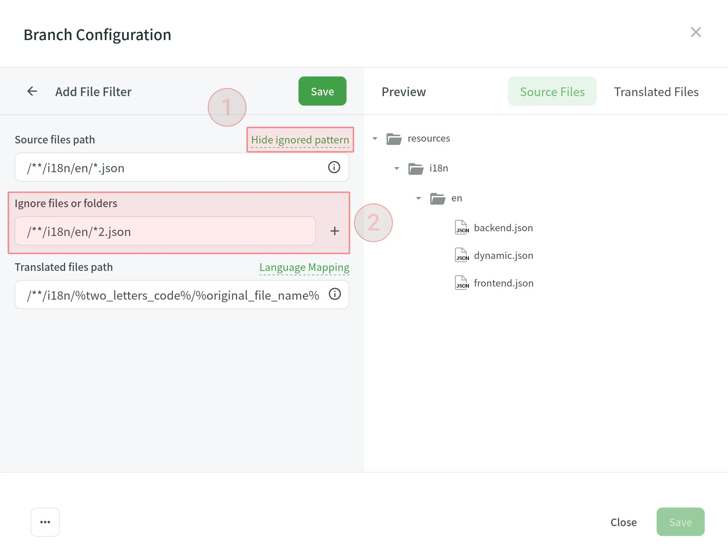Click the JSON file icon for backend.json
This screenshot has height=560, width=728.
[x=462, y=227]
